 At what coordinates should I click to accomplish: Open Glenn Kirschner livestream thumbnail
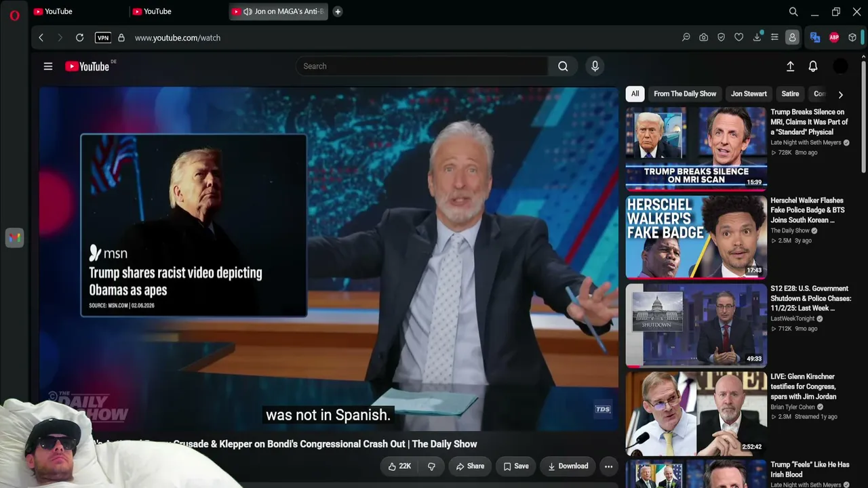point(696,413)
